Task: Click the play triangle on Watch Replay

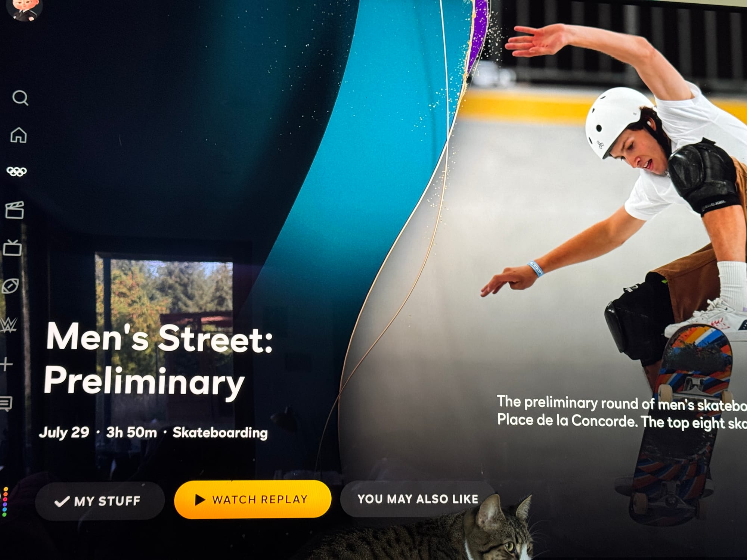Action: pos(200,500)
